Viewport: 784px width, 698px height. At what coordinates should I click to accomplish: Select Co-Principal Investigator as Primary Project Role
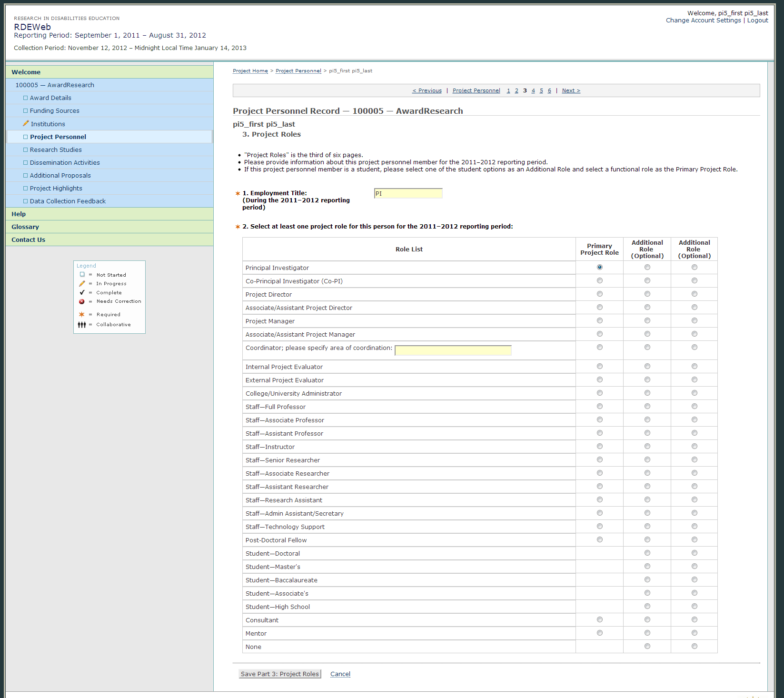point(599,281)
